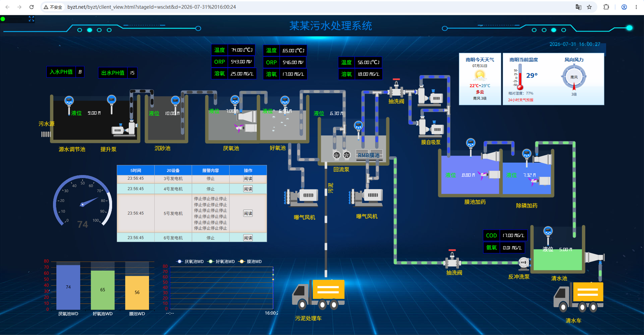Click the 提升泵 lift pump icon
This screenshot has height=335, width=644.
[124, 128]
